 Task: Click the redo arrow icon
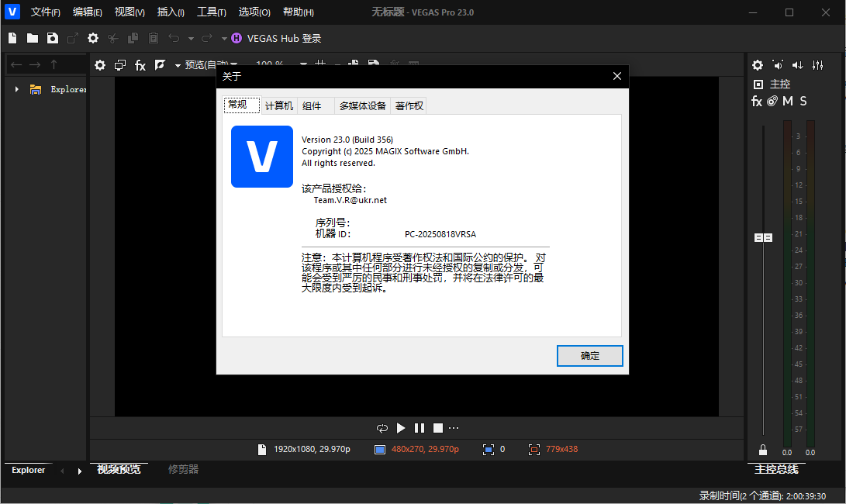[x=206, y=38]
